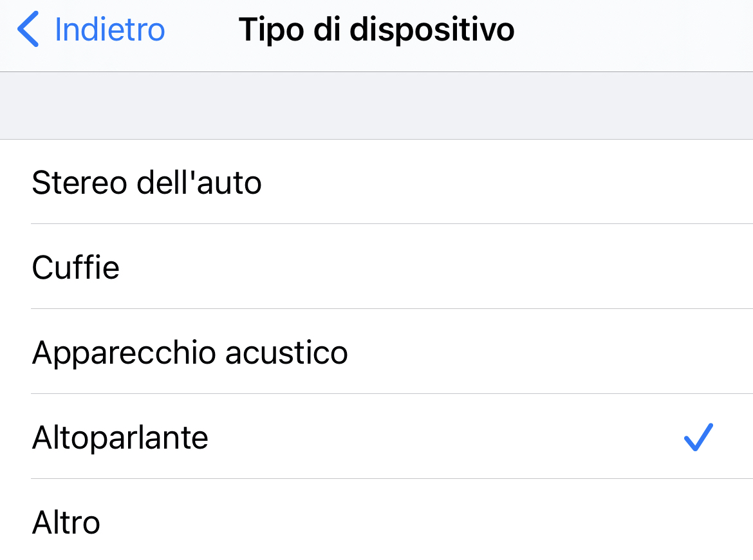Screen dimensions: 753x560
Task: Tap the Altro row at bottom
Action: [257, 522]
